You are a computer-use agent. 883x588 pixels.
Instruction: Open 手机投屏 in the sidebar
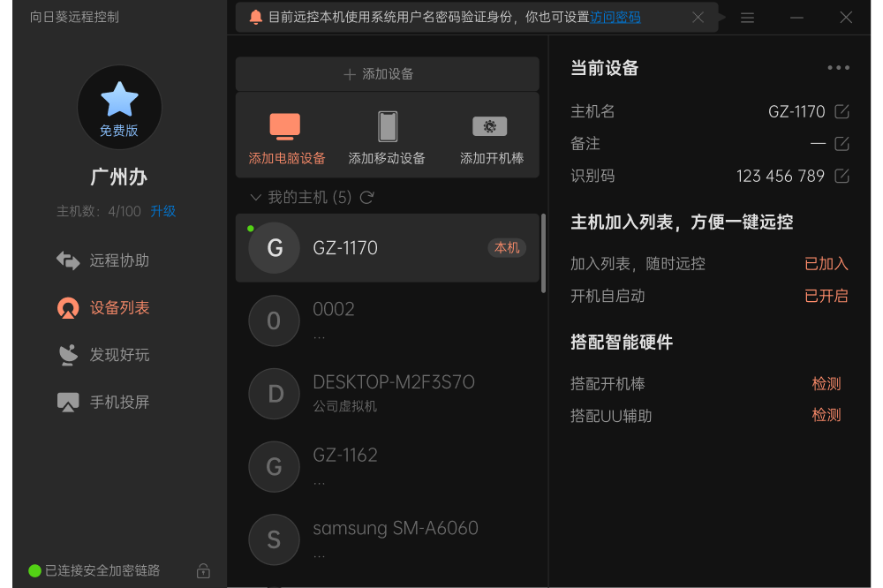(69, 402)
